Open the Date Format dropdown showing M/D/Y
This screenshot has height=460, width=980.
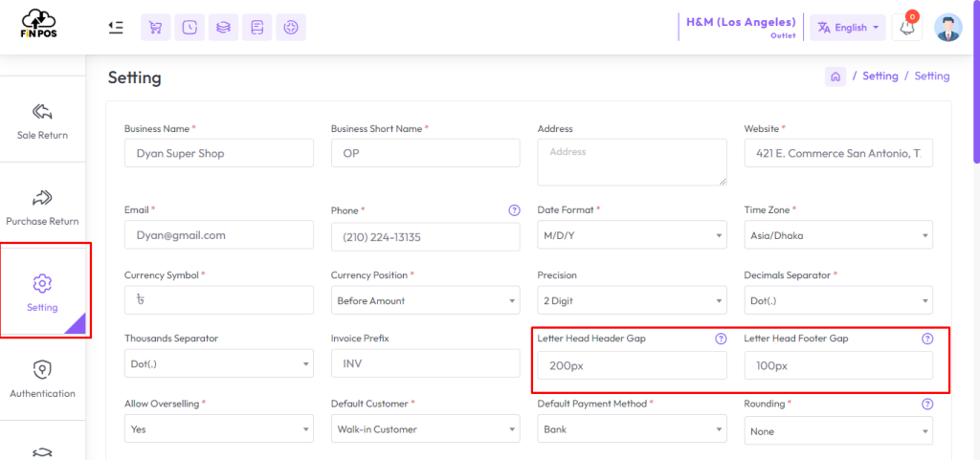(632, 234)
